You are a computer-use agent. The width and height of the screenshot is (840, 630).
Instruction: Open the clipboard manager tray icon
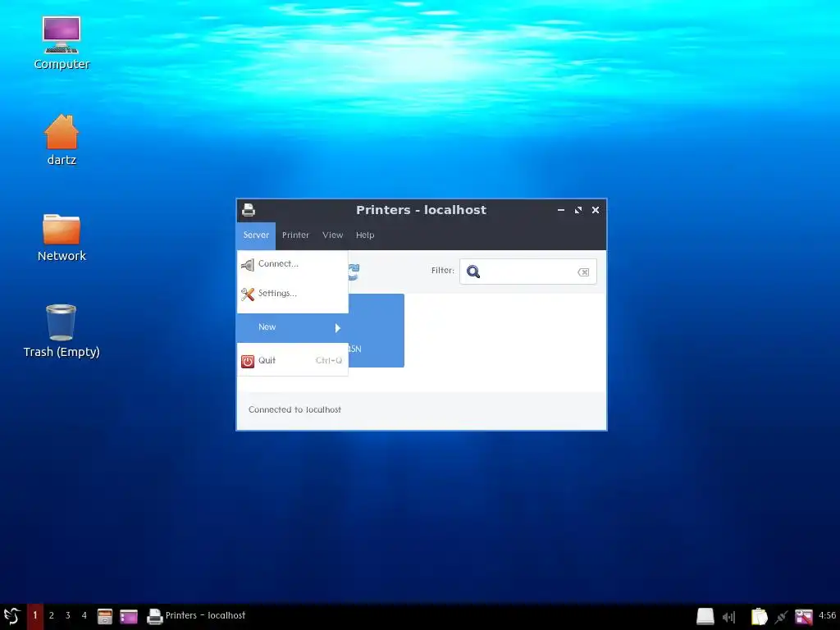pyautogui.click(x=759, y=616)
